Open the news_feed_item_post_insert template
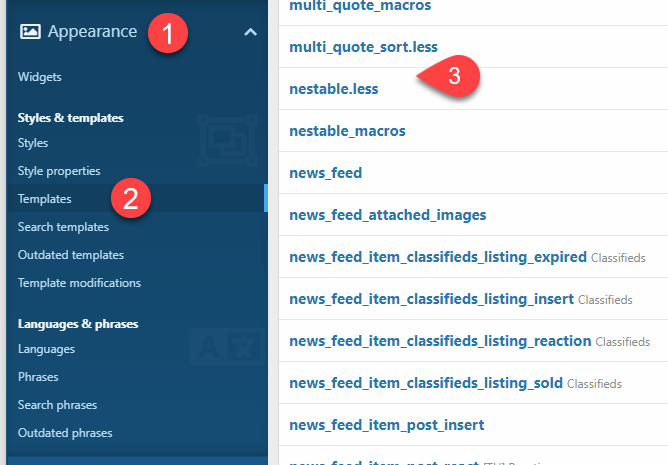 click(x=387, y=425)
